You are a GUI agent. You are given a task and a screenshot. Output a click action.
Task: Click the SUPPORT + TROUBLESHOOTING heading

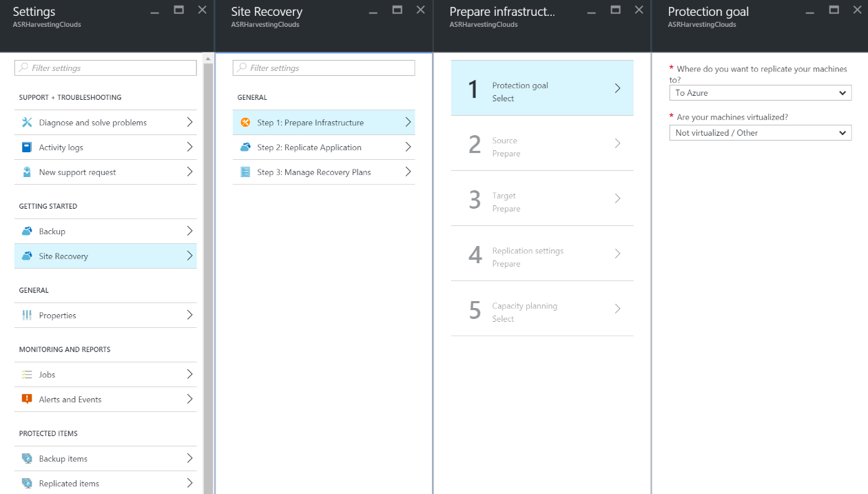point(70,98)
